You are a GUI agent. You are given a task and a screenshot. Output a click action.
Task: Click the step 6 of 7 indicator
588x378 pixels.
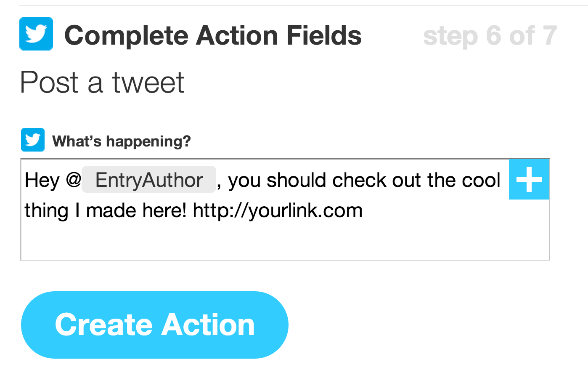coord(490,36)
